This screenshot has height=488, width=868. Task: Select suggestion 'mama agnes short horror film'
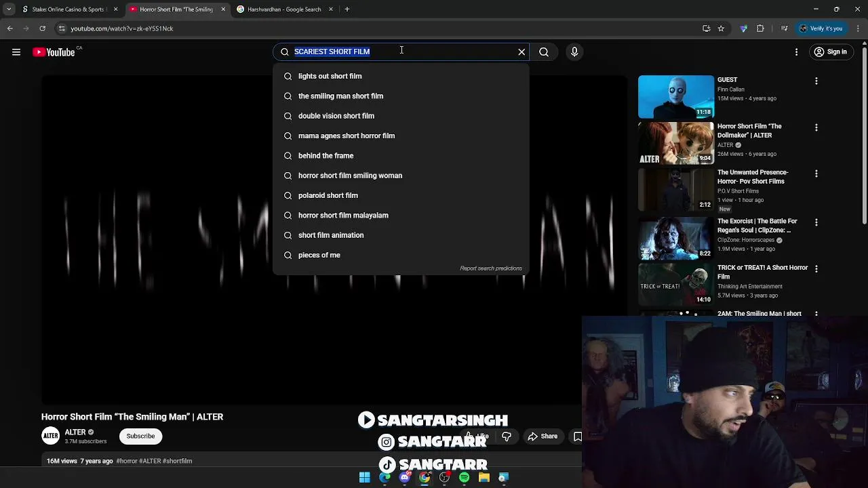coord(401,136)
